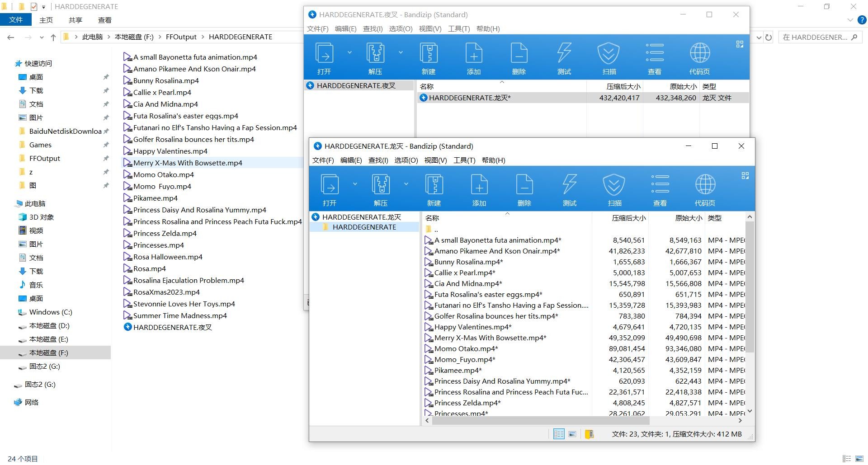Open dropdown arrow beside Extract in front window
Viewport: 868px width, 465px height.
tap(406, 184)
